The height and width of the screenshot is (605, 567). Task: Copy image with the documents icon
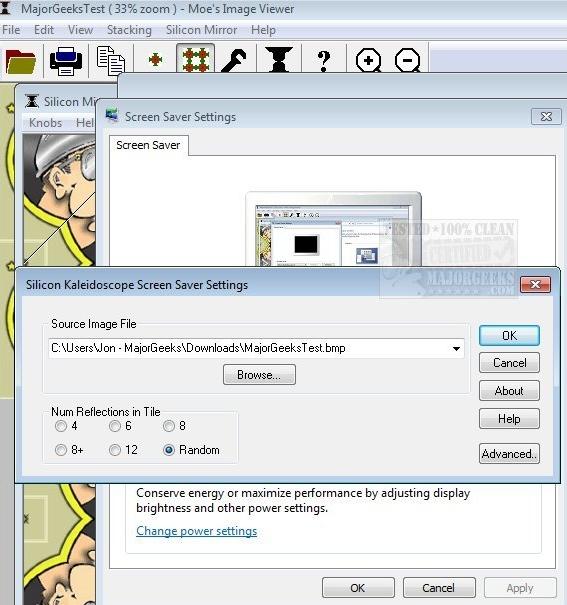coord(111,60)
